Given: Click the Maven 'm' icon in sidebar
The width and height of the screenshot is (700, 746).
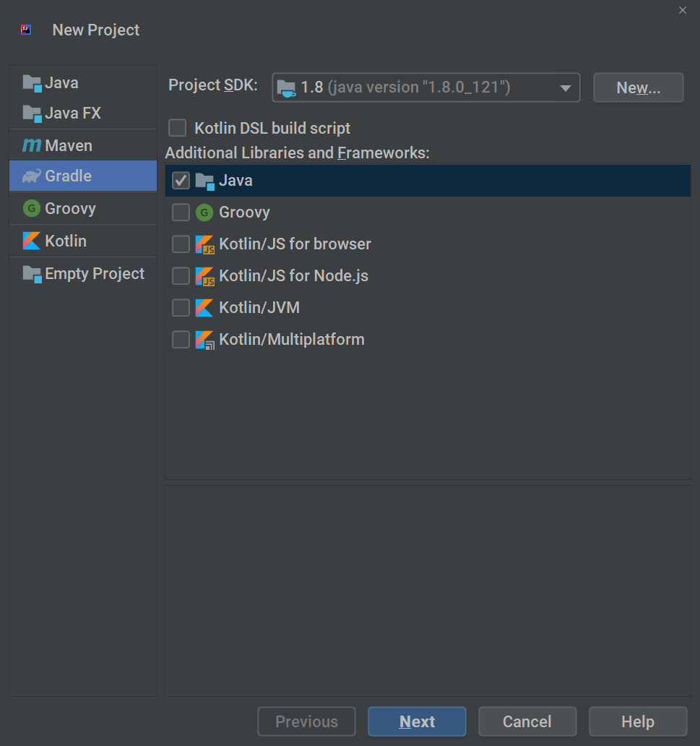Looking at the screenshot, I should coord(32,145).
